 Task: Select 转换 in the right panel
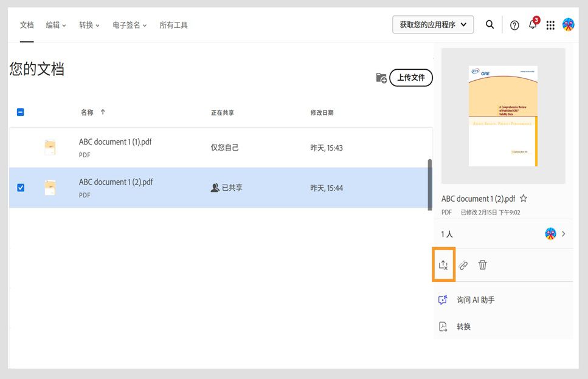click(x=465, y=326)
